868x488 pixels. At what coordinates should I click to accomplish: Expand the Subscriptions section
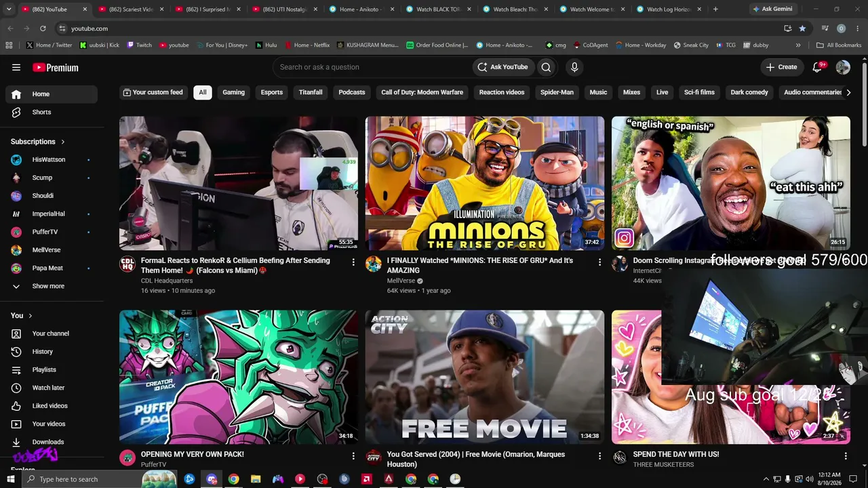point(38,142)
